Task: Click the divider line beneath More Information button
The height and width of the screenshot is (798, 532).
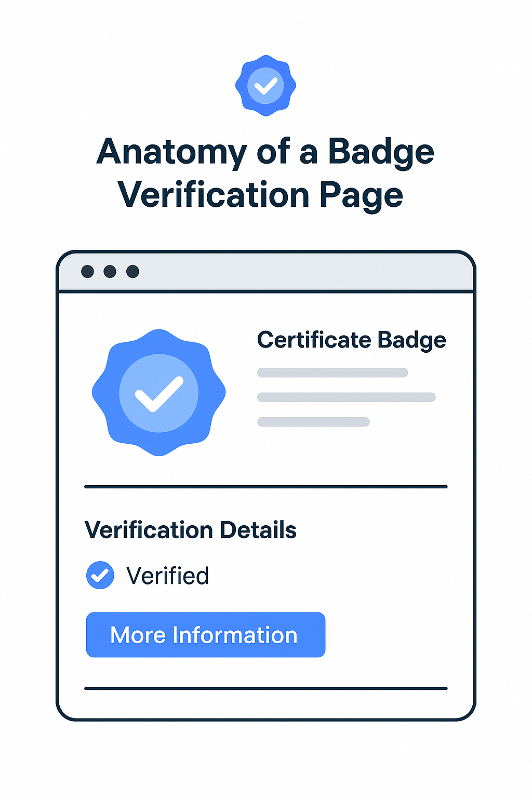Action: click(265, 688)
